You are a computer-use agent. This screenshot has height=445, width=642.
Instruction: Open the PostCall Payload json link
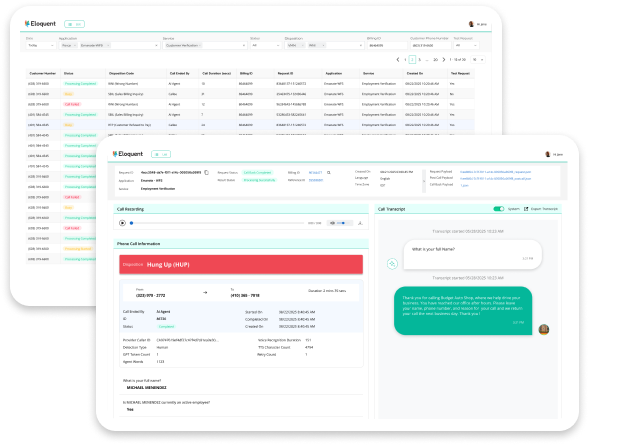click(495, 178)
